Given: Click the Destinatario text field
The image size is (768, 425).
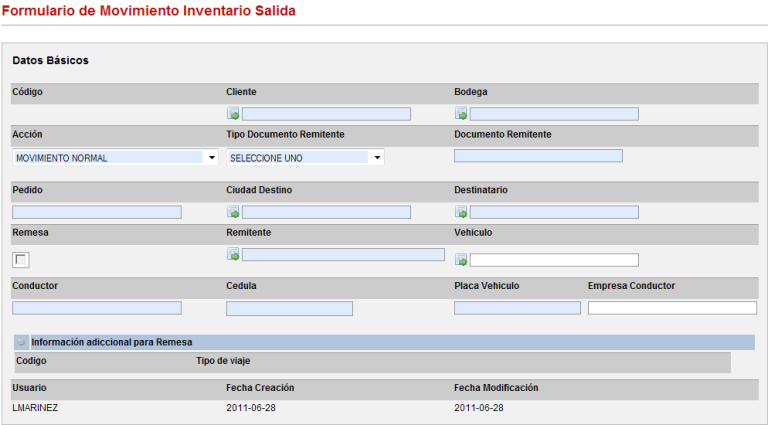Looking at the screenshot, I should tap(554, 212).
